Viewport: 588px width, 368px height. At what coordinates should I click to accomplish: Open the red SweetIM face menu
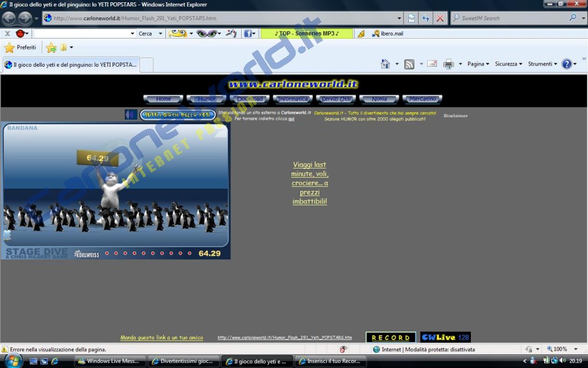pyautogui.click(x=22, y=33)
